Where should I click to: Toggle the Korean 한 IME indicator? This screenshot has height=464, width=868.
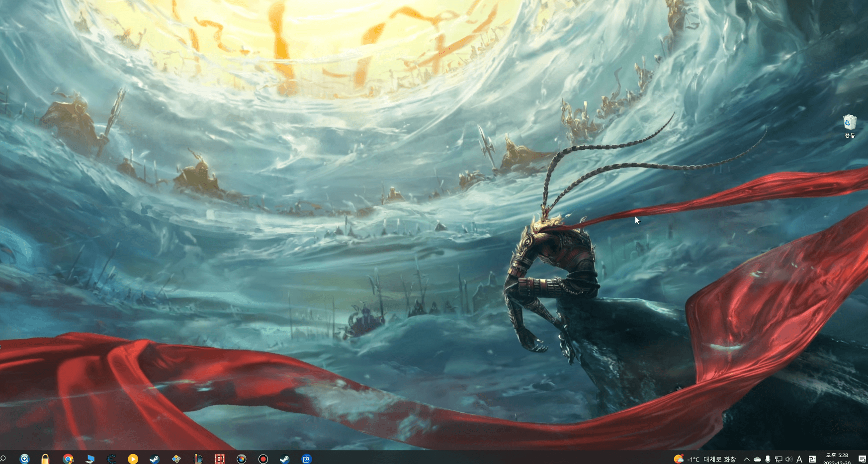[x=812, y=459]
